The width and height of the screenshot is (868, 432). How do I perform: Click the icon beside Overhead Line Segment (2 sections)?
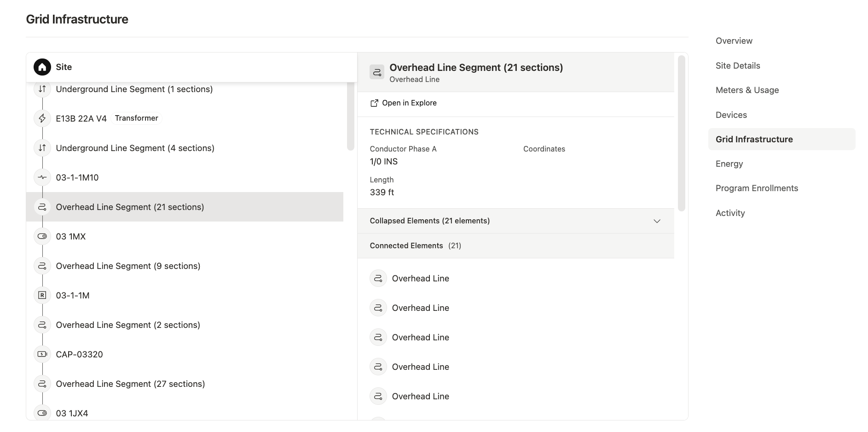pos(42,325)
